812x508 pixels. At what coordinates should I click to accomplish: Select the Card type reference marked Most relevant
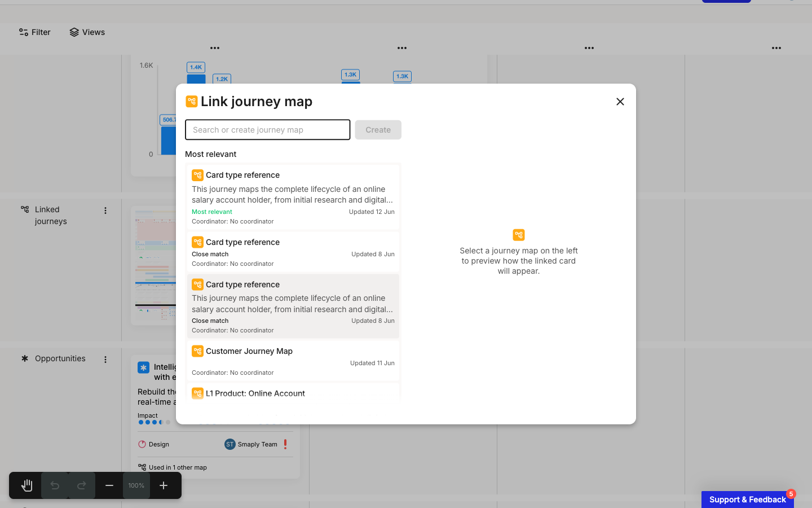pyautogui.click(x=293, y=197)
